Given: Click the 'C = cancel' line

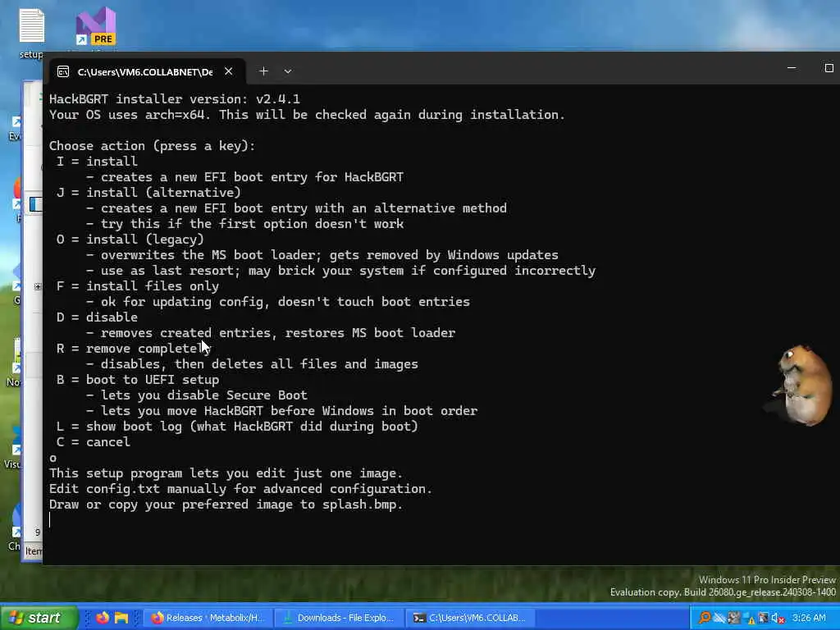Looking at the screenshot, I should (x=94, y=442).
